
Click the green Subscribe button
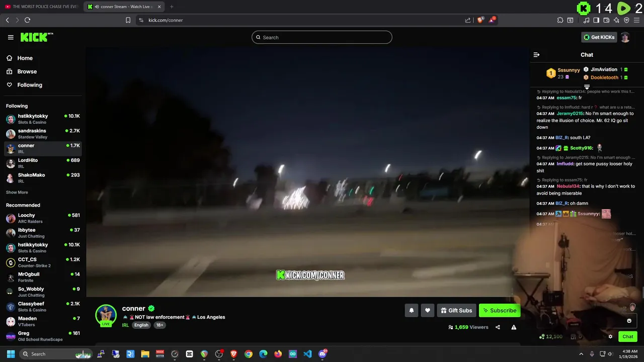click(x=500, y=311)
